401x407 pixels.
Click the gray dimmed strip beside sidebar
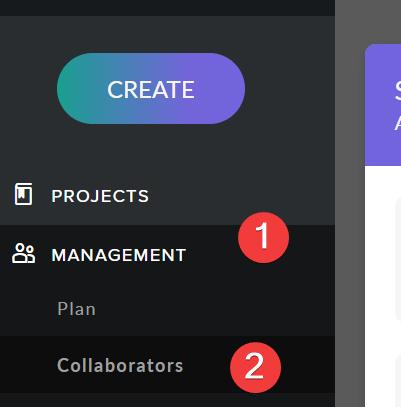coord(350,203)
